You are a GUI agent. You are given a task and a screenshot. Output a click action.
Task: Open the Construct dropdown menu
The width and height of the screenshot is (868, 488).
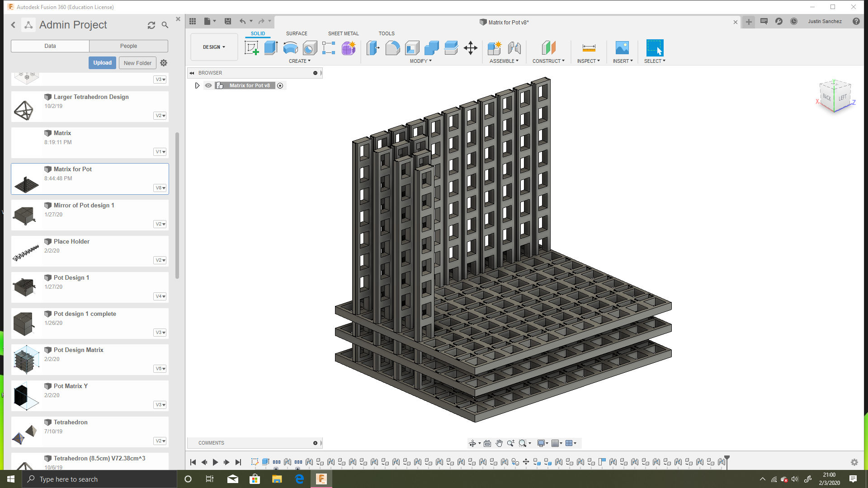pyautogui.click(x=548, y=61)
